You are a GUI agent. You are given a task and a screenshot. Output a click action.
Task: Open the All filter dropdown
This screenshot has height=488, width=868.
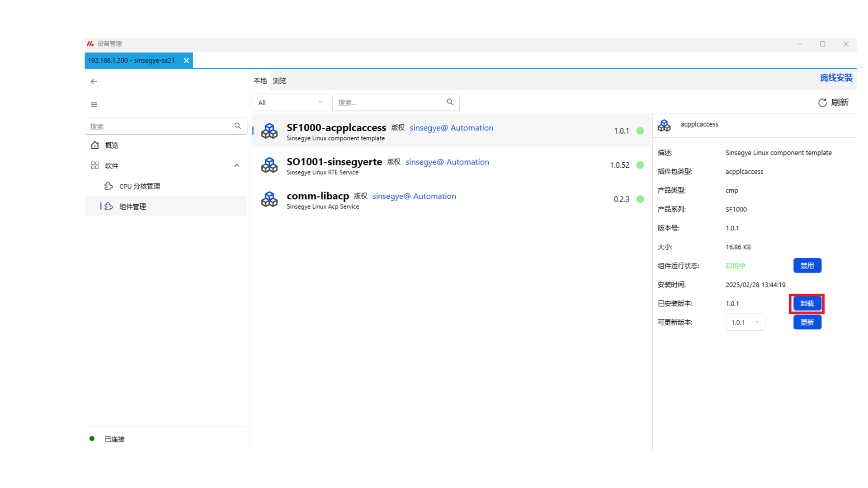pyautogui.click(x=290, y=103)
